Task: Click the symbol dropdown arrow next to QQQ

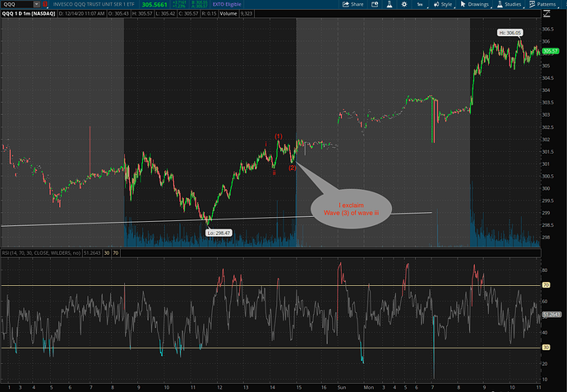Action: click(36, 4)
